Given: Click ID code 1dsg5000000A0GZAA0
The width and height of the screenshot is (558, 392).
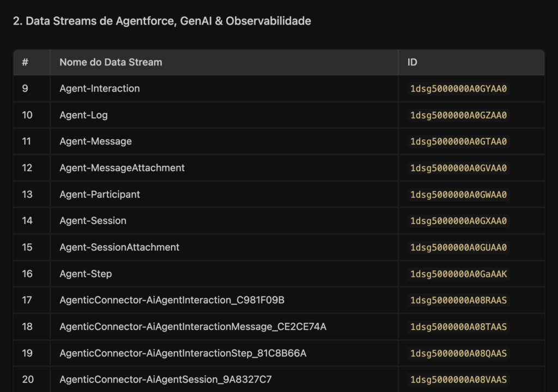Looking at the screenshot, I should coord(458,116).
